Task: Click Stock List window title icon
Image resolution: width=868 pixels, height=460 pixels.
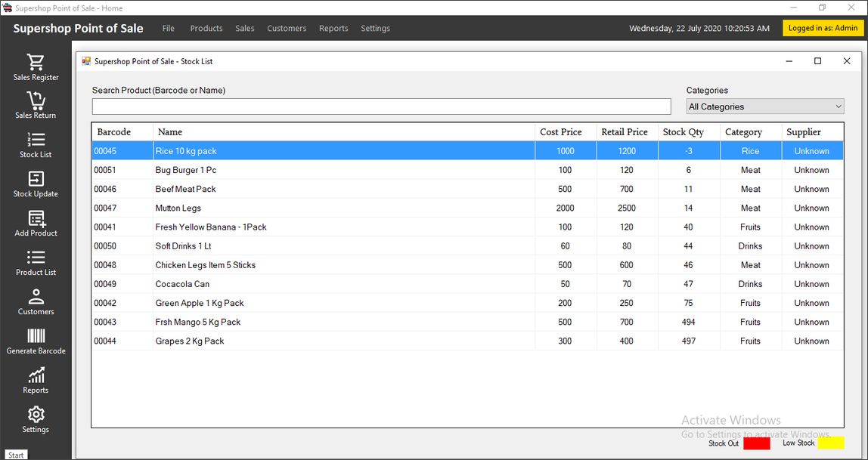Action: 85,61
